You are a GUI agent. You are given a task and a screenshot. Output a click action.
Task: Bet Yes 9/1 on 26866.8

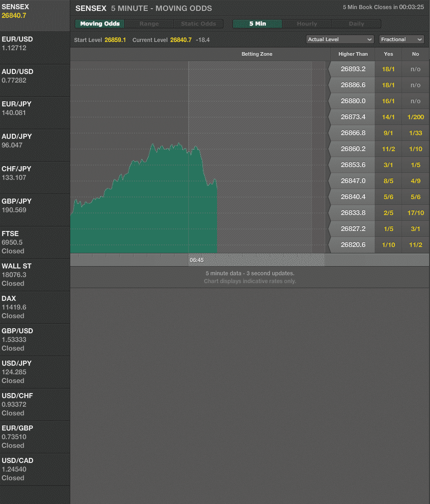coord(388,133)
